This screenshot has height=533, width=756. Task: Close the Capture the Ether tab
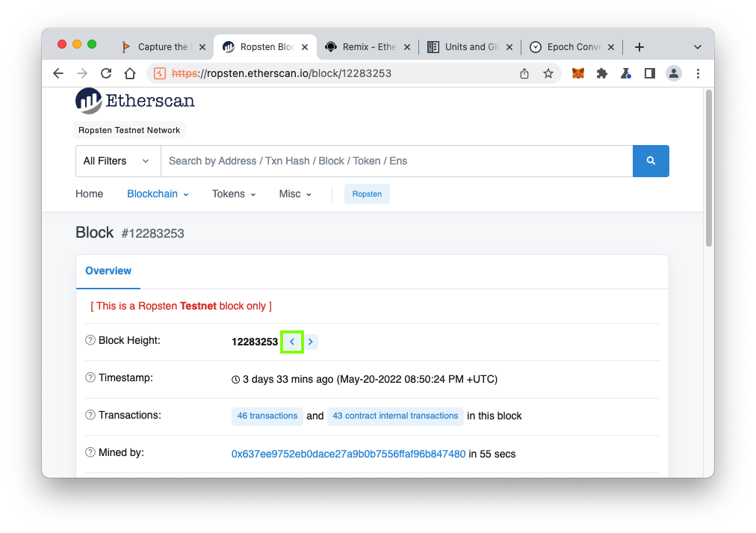click(x=202, y=47)
